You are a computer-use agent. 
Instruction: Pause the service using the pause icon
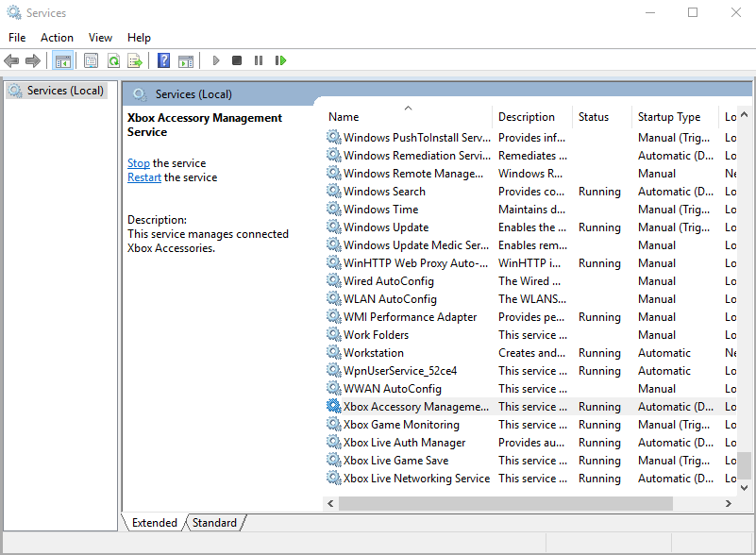260,60
